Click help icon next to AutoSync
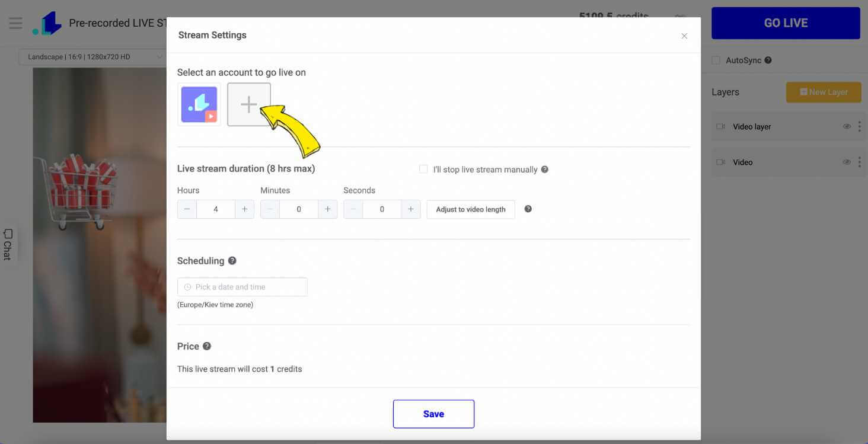Screen dimensions: 868x444 [768, 60]
